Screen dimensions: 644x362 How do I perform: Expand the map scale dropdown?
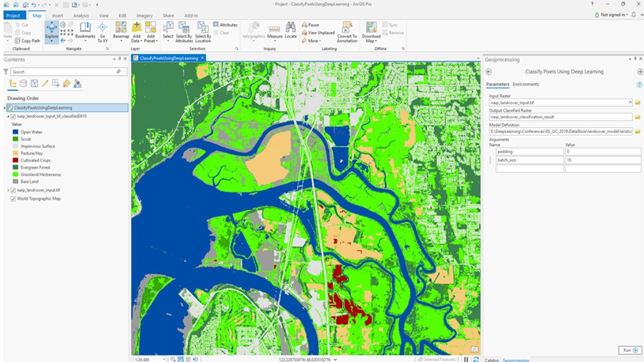164,359
